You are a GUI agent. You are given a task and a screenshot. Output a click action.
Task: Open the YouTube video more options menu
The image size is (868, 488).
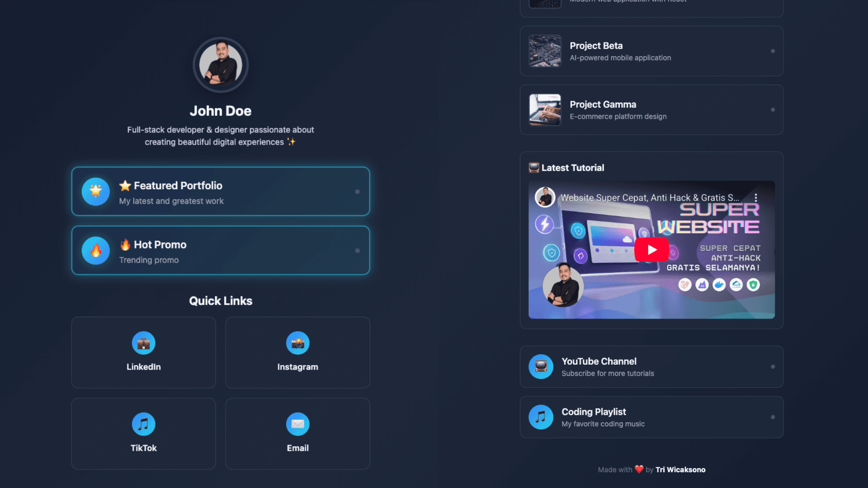755,197
